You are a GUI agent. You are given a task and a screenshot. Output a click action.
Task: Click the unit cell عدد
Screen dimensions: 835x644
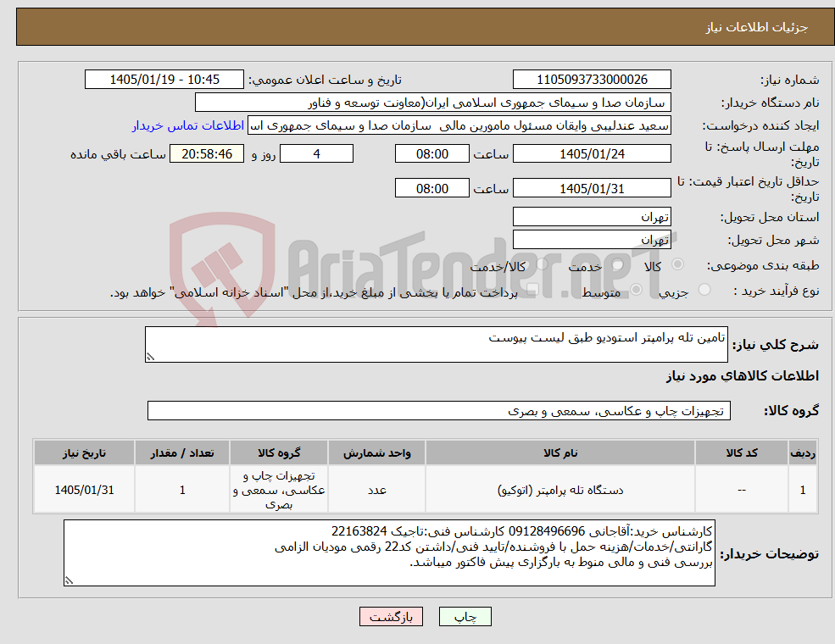click(x=376, y=490)
